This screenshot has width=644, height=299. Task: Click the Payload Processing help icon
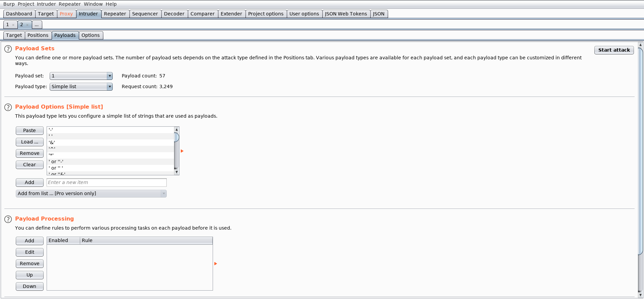click(8, 219)
